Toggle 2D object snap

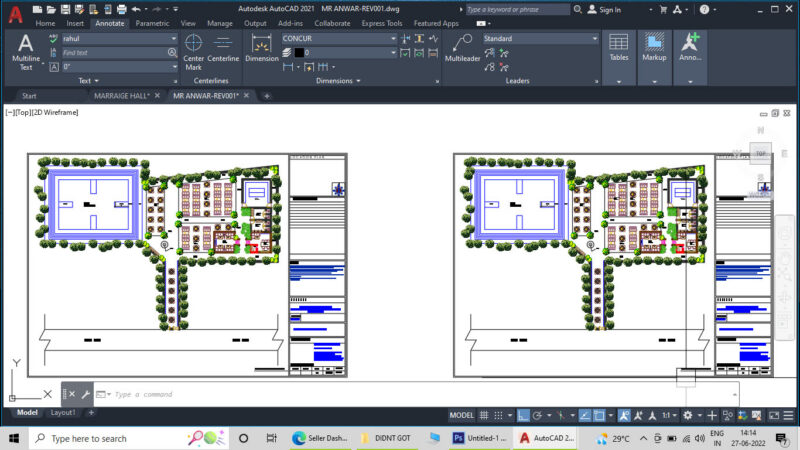599,415
